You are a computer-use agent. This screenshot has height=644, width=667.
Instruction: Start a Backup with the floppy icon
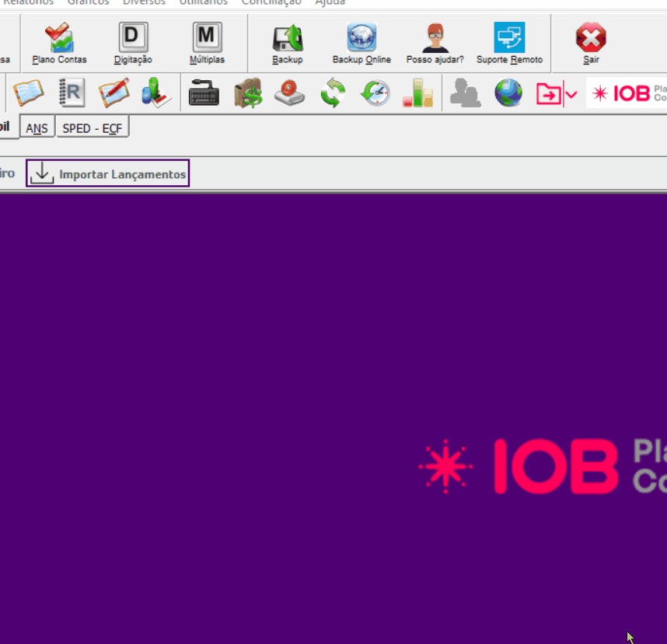point(287,44)
